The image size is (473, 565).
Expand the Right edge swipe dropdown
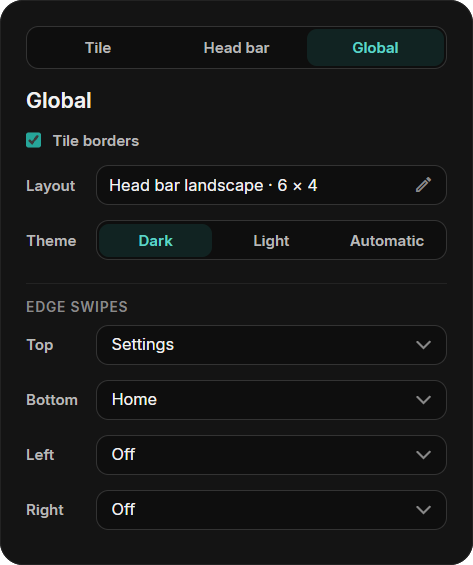[x=271, y=510]
